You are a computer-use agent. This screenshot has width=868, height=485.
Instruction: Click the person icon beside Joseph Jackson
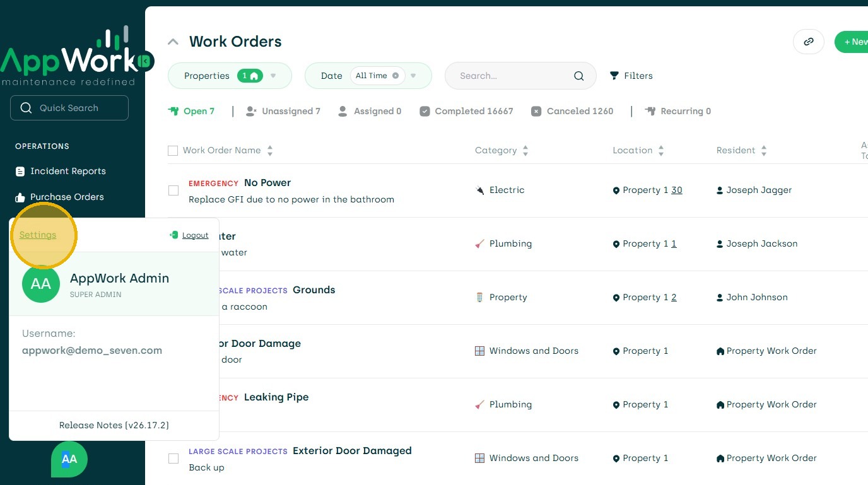click(x=720, y=244)
